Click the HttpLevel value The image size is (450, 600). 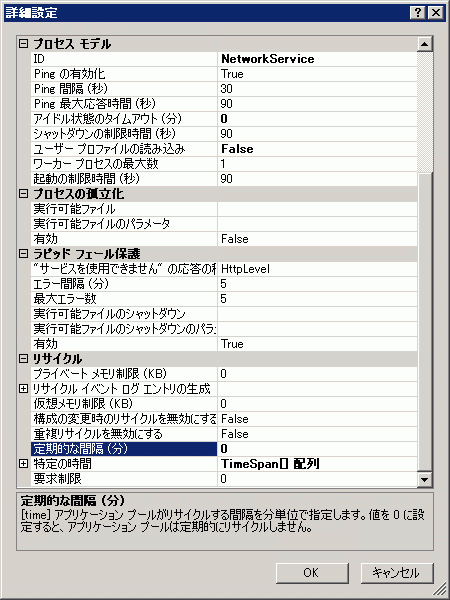pyautogui.click(x=318, y=269)
